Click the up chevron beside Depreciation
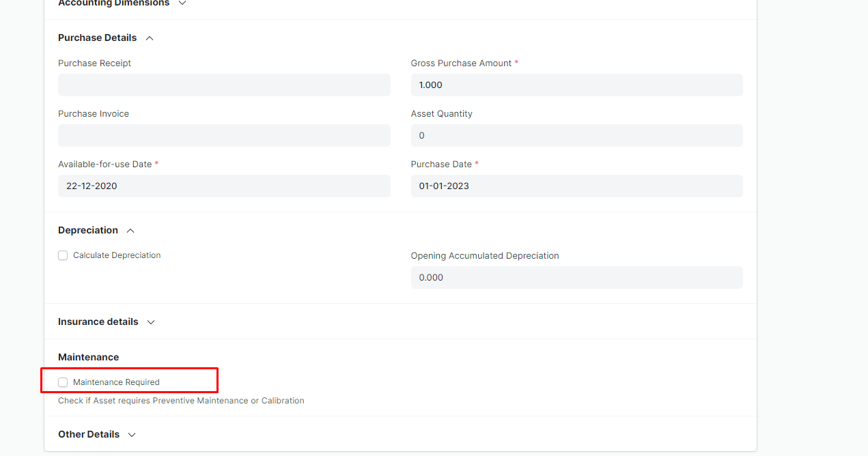The image size is (868, 456). point(130,231)
